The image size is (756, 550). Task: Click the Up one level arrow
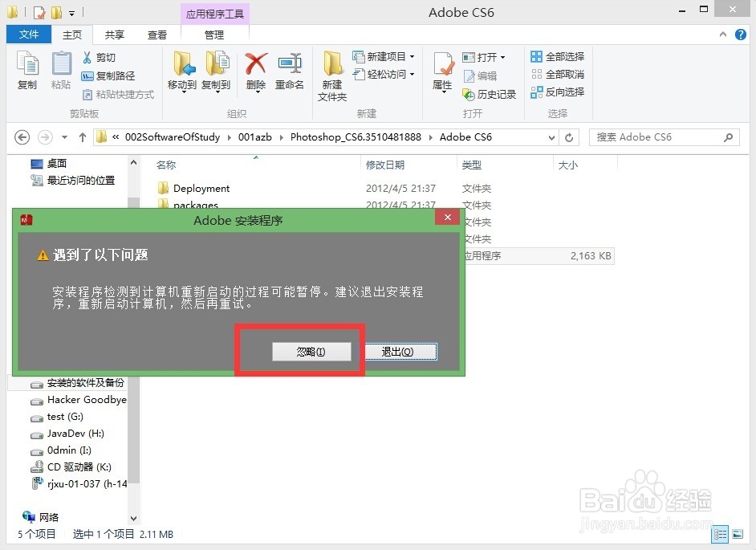[x=83, y=137]
